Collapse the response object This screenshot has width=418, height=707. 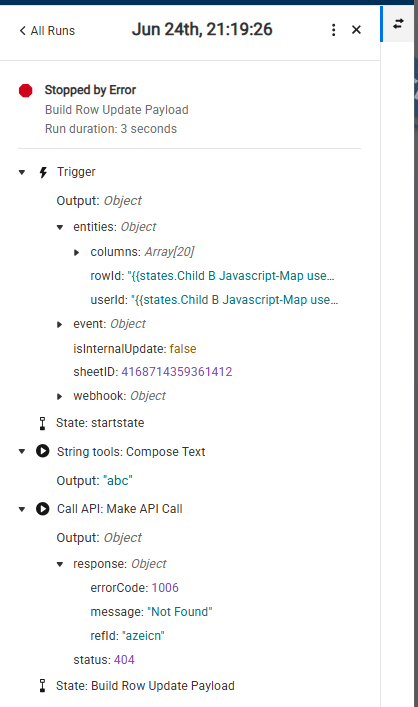point(60,565)
